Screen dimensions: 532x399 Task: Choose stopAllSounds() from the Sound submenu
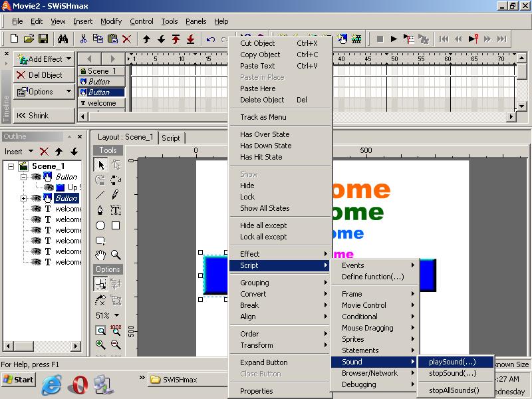[x=456, y=390]
